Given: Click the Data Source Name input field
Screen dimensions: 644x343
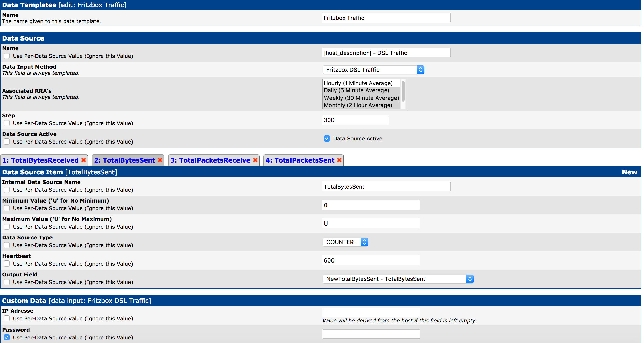Looking at the screenshot, I should click(386, 53).
